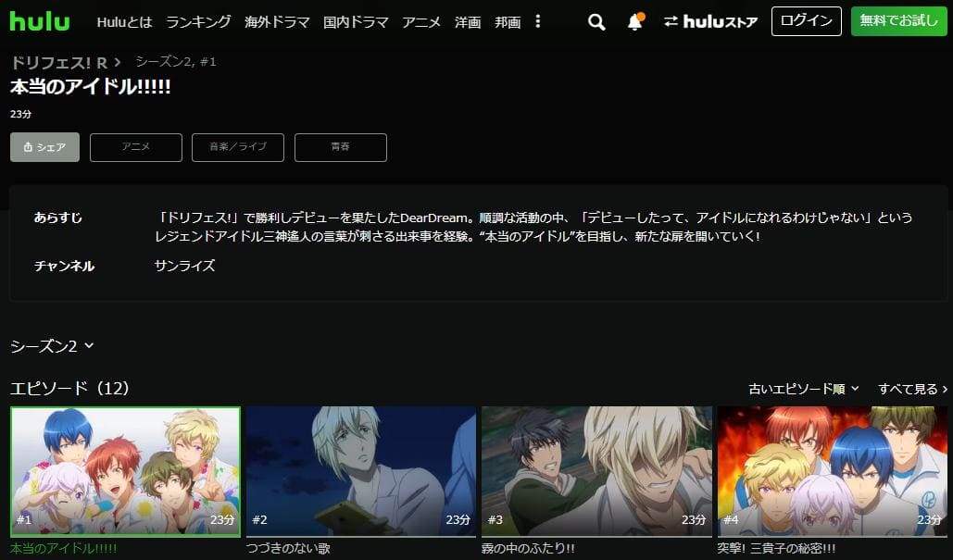This screenshot has width=953, height=560.
Task: Click the すべて見る link
Action: (912, 389)
